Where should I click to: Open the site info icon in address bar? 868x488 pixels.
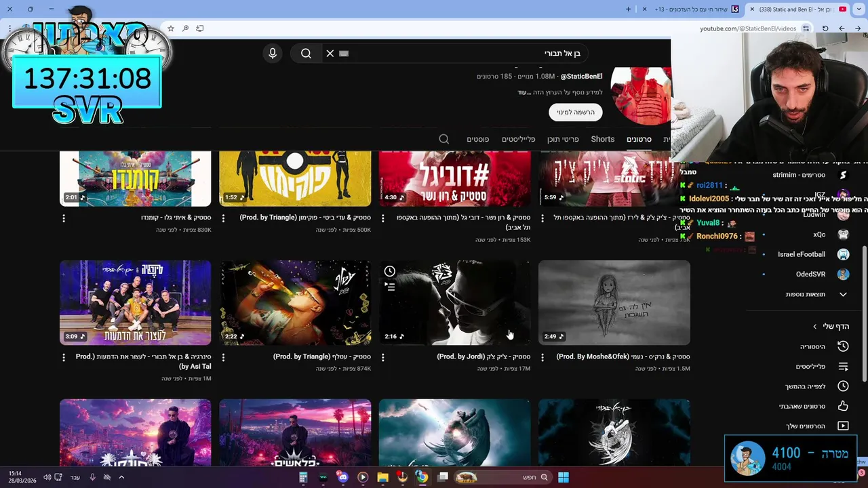pos(806,28)
